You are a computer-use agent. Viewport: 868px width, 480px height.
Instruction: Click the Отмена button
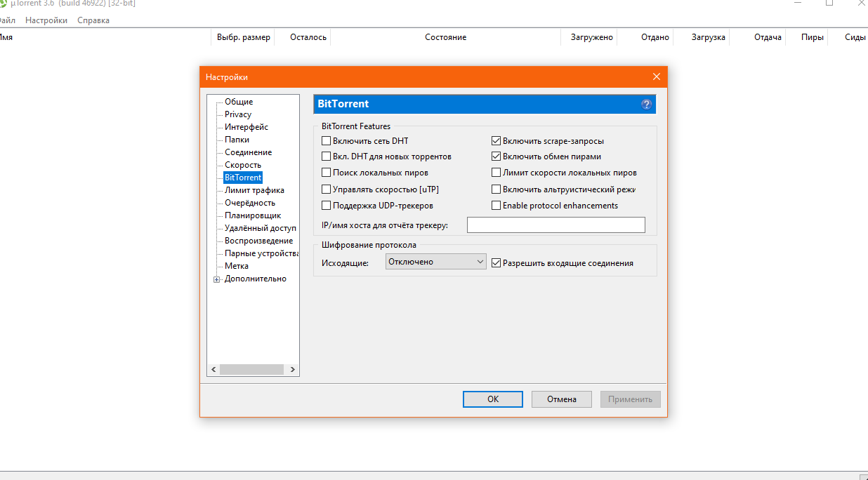pos(561,399)
